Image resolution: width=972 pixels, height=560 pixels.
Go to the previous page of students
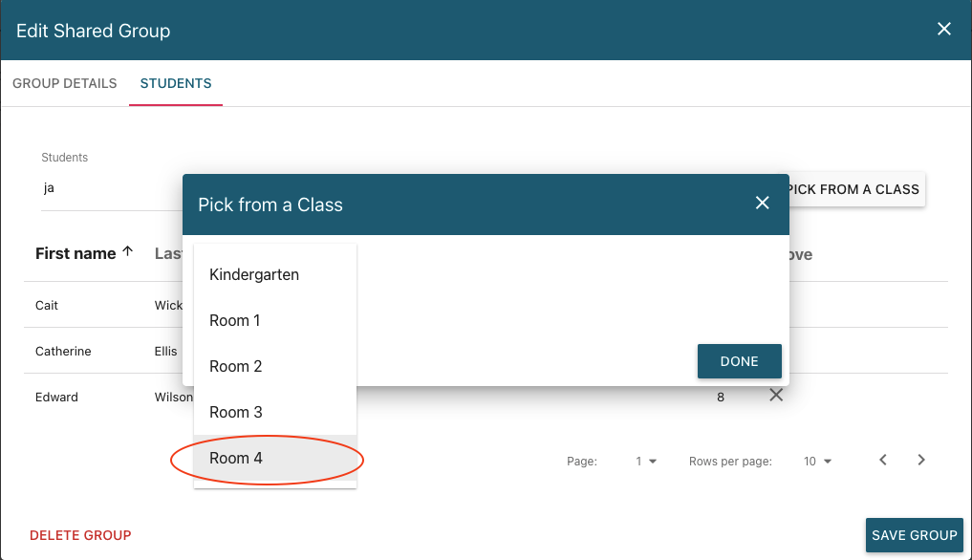pyautogui.click(x=883, y=461)
